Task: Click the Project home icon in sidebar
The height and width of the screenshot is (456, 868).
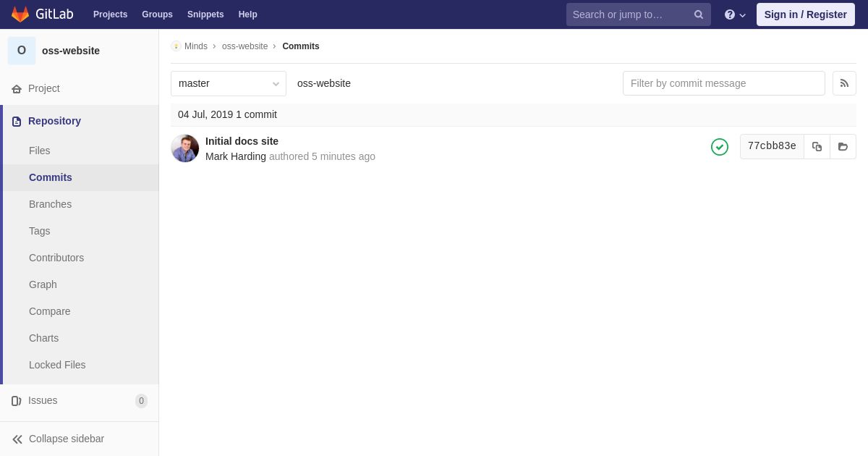Action: 17,88
